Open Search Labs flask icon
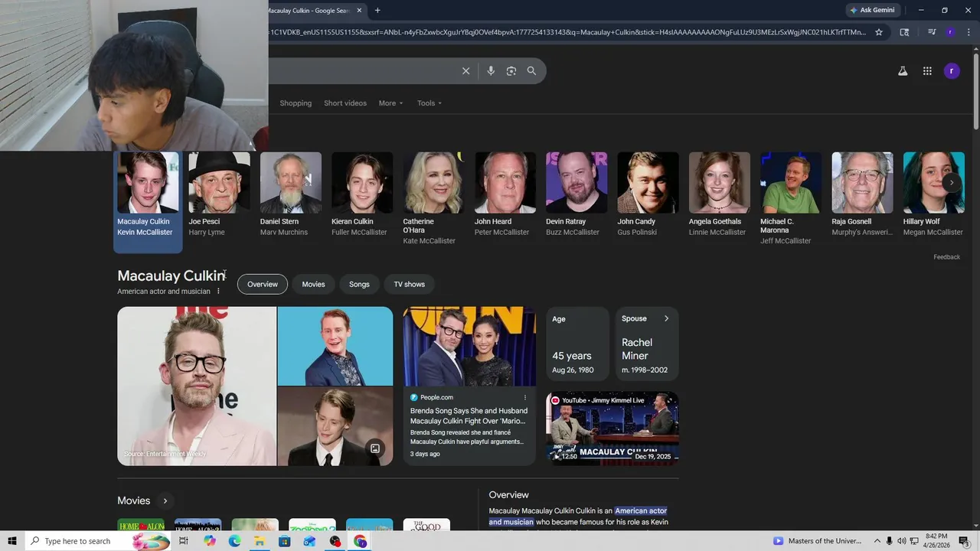Image resolution: width=980 pixels, height=551 pixels. [903, 70]
